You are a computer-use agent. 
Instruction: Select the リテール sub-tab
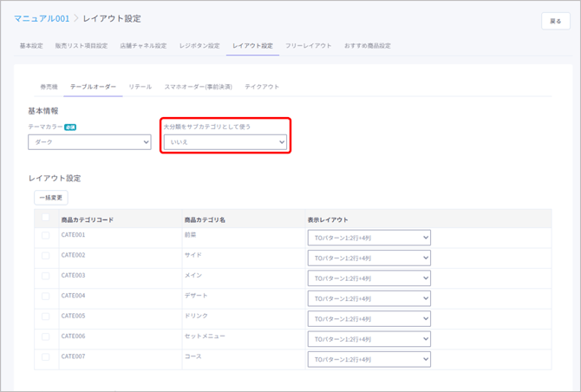pos(140,87)
